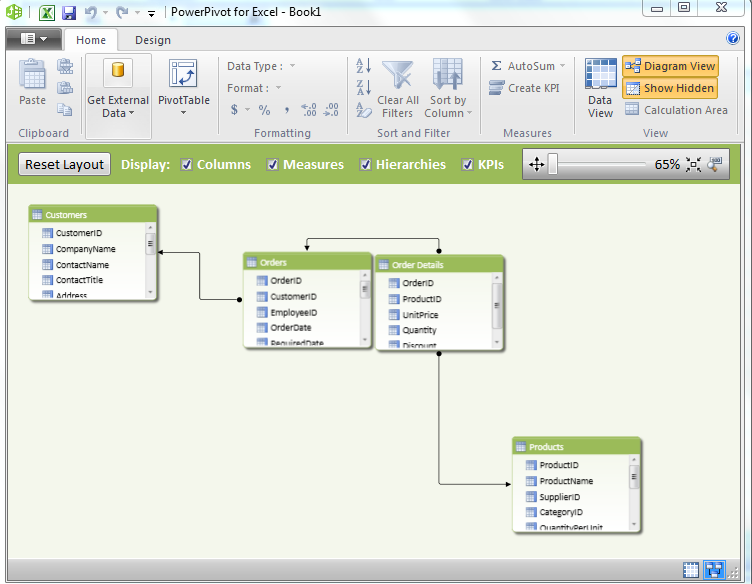Click the Orders table header
Viewport: 752px width, 584px height.
pyautogui.click(x=307, y=262)
